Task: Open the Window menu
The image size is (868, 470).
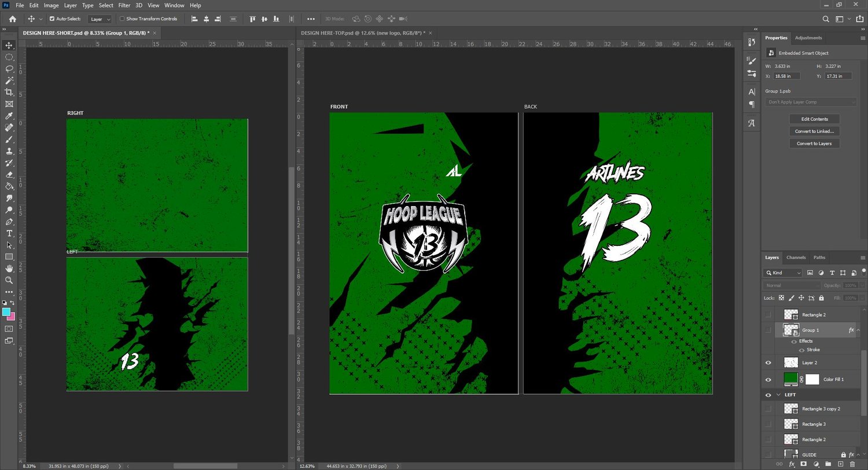Action: pos(174,5)
